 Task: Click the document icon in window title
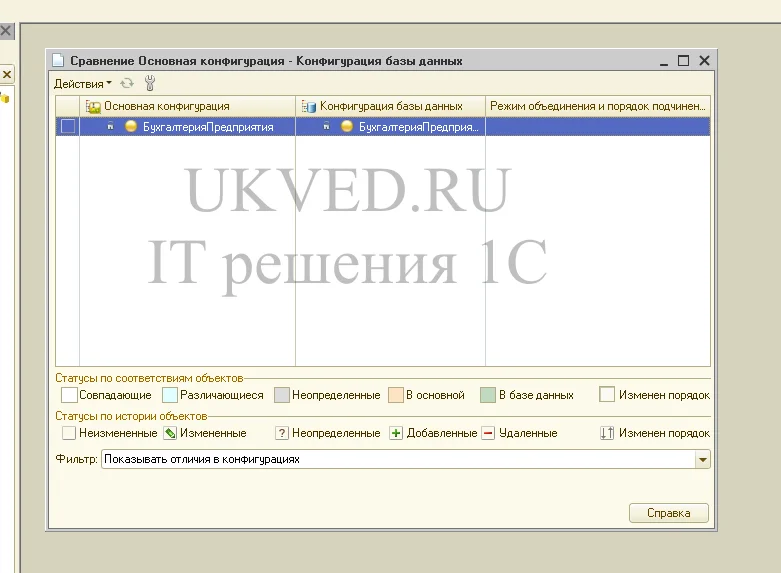tap(58, 61)
